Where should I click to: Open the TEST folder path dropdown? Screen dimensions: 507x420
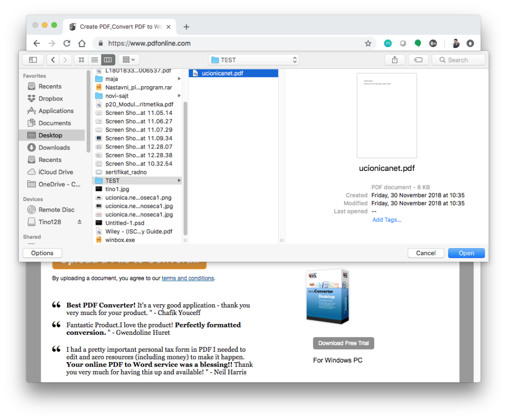pyautogui.click(x=254, y=60)
